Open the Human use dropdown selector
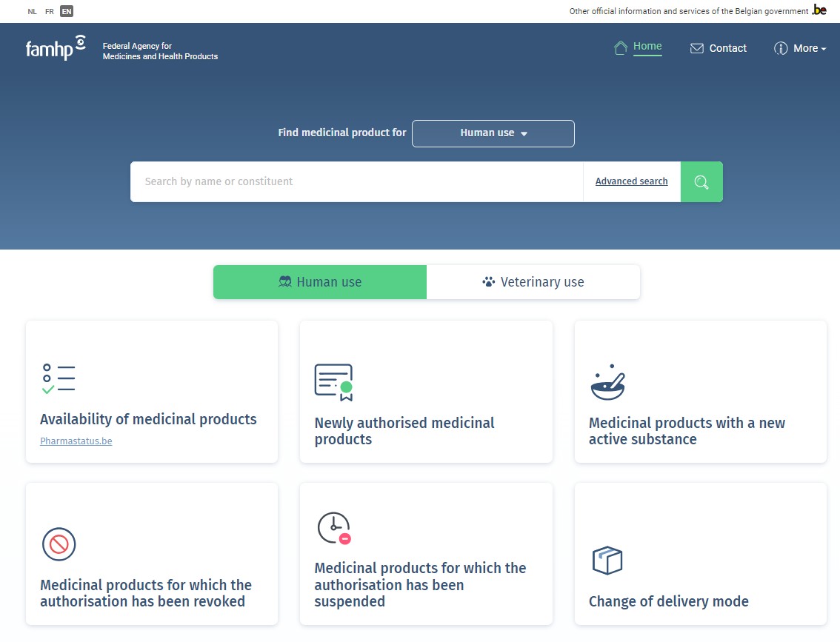 [493, 133]
